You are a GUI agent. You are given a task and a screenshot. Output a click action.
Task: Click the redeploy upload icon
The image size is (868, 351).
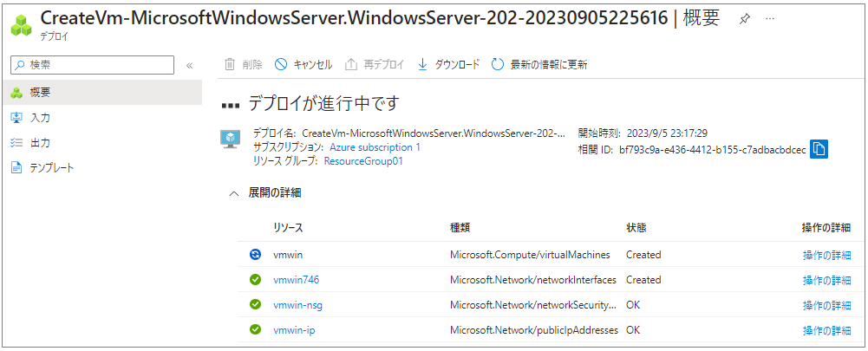[x=351, y=64]
